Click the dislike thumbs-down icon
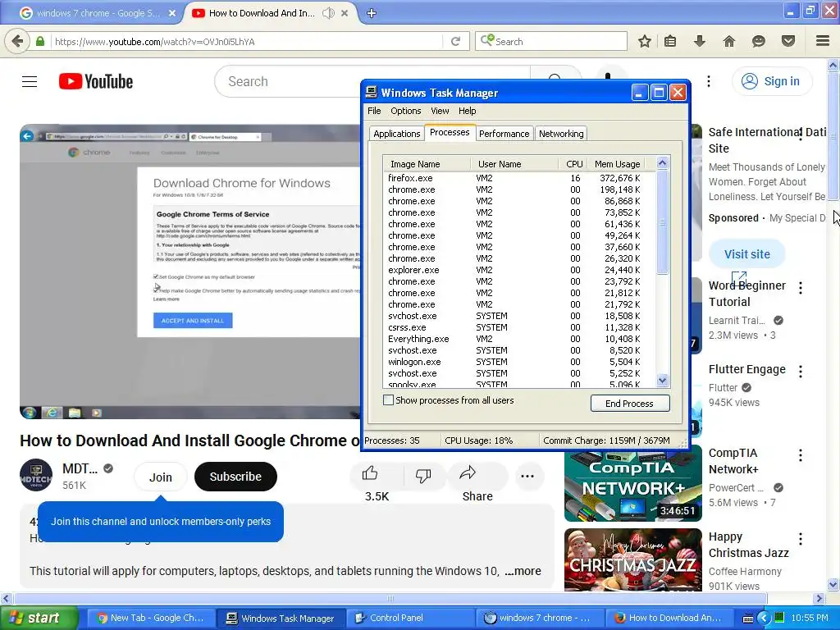 click(x=423, y=475)
